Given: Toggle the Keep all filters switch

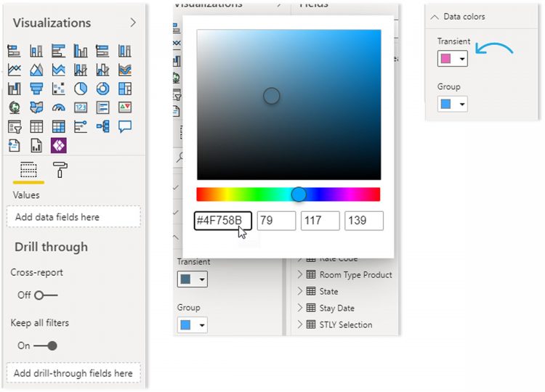Looking at the screenshot, I should tap(46, 346).
